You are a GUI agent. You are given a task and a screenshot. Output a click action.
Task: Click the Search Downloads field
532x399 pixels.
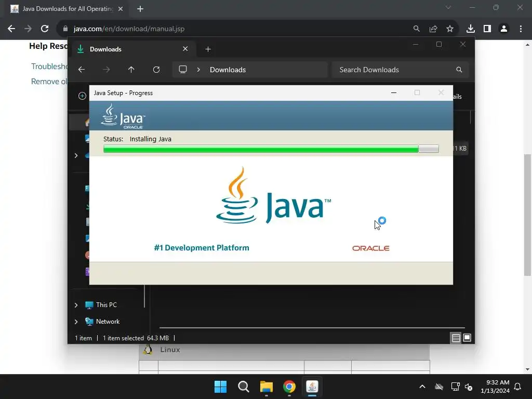(401, 70)
